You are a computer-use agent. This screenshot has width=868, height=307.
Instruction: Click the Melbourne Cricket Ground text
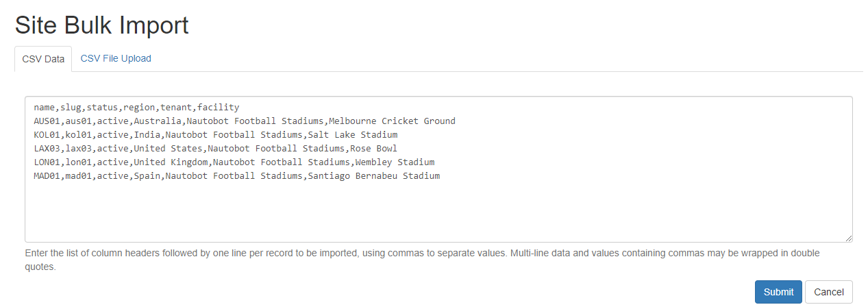[x=392, y=121]
